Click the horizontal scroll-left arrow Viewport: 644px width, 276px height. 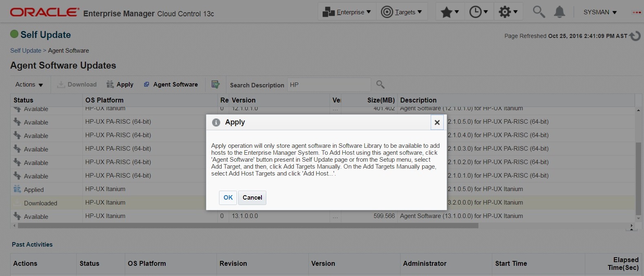click(x=14, y=226)
